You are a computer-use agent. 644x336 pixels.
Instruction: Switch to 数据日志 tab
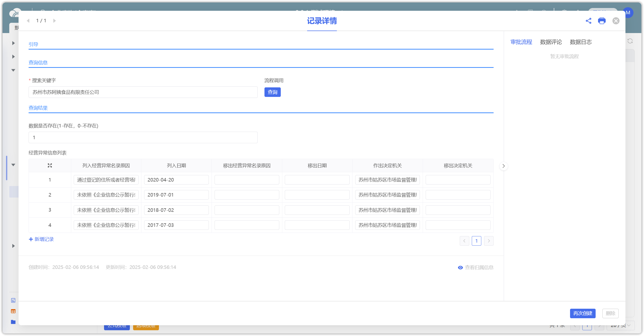pos(581,42)
